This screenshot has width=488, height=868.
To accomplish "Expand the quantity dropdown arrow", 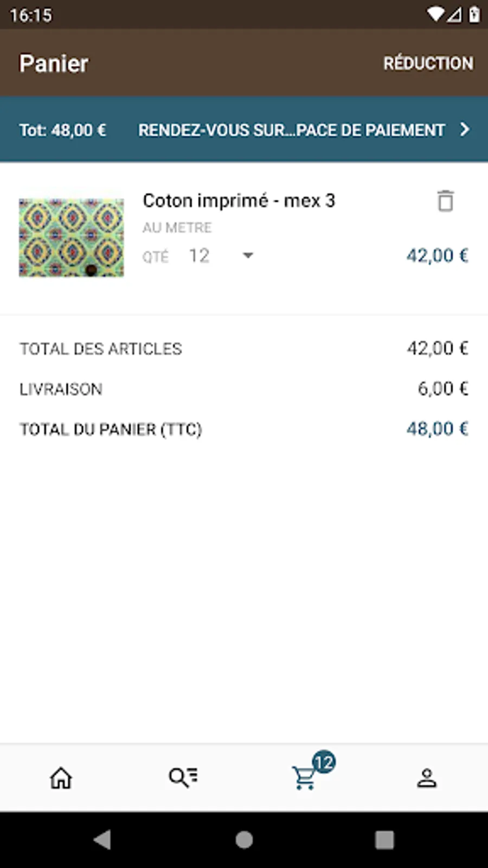I will point(248,256).
